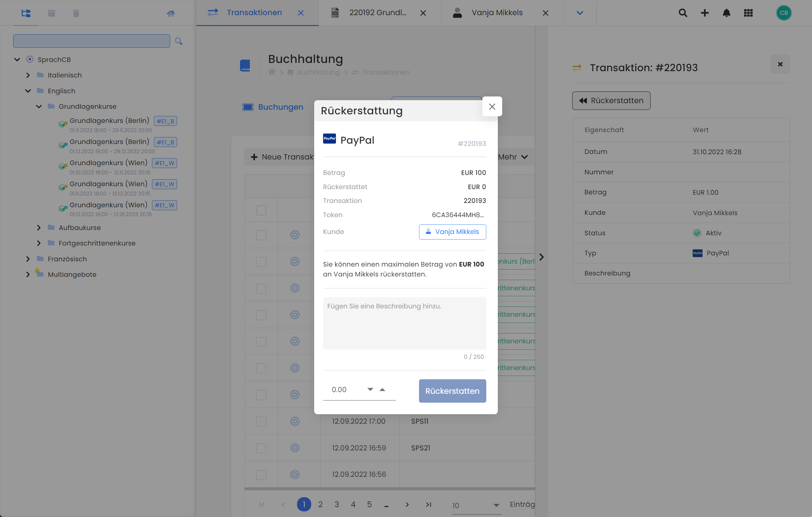The height and width of the screenshot is (517, 812).
Task: Switch to the Vanja Mikkels tab
Action: (497, 13)
